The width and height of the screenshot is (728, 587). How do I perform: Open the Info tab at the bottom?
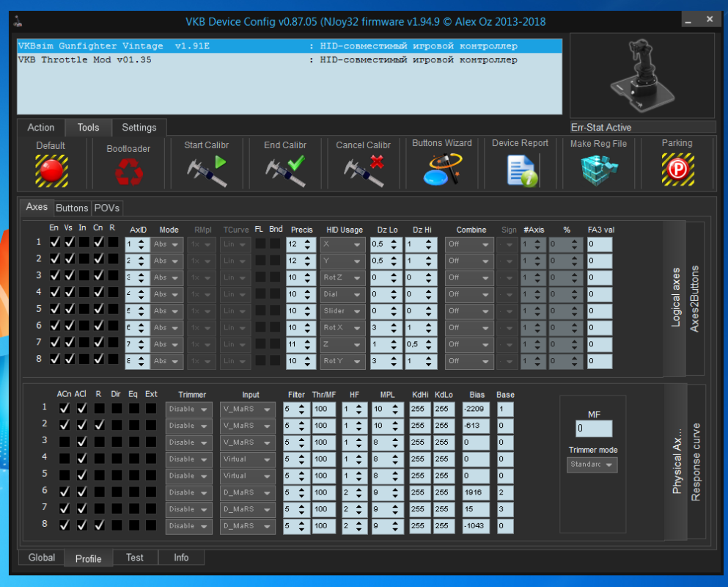(181, 557)
